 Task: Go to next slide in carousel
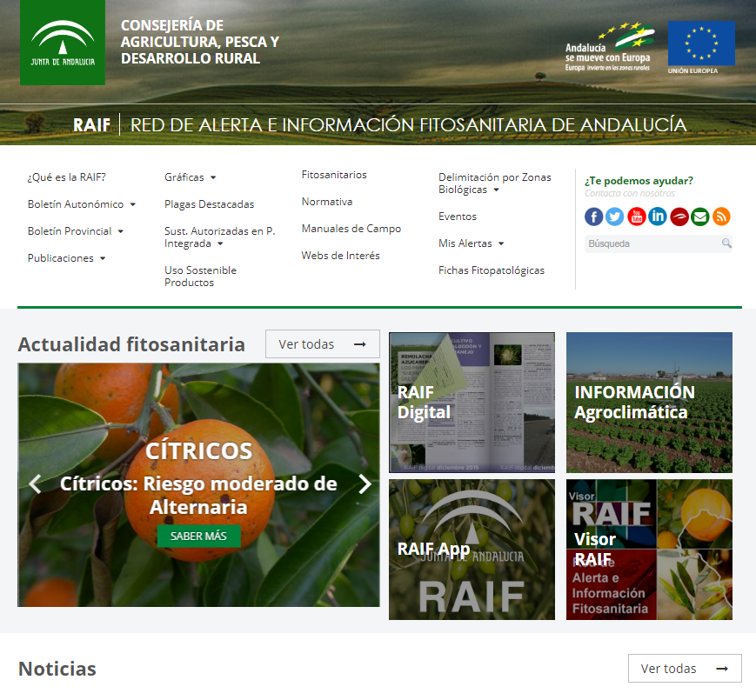pos(365,484)
